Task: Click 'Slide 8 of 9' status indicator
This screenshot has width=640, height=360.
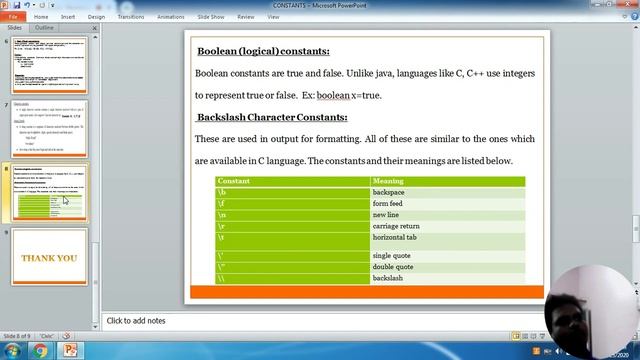Action: (x=17, y=336)
